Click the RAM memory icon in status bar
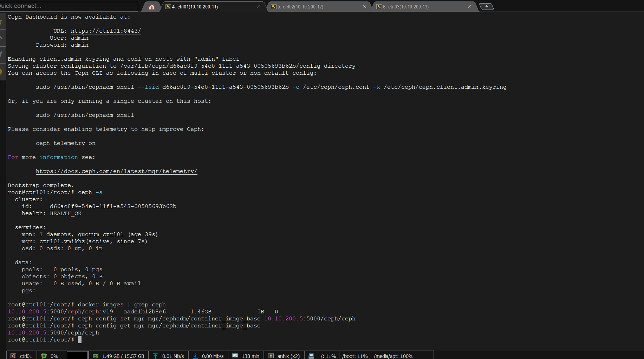This screenshot has height=359, width=644. pos(96,356)
